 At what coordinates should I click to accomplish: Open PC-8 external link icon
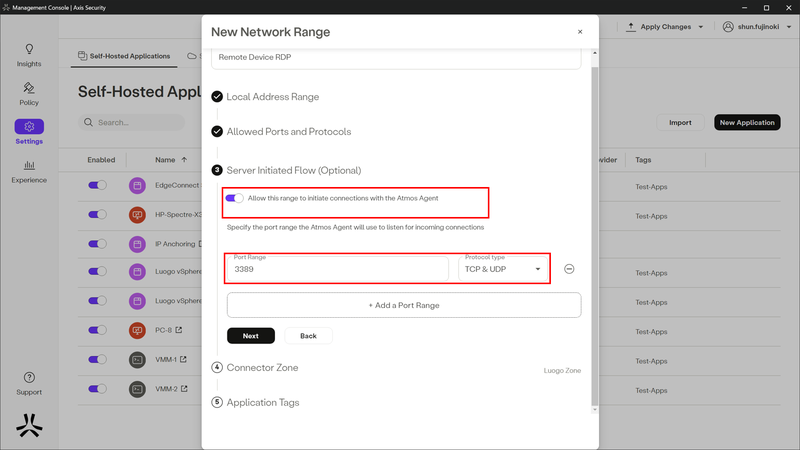coord(179,330)
